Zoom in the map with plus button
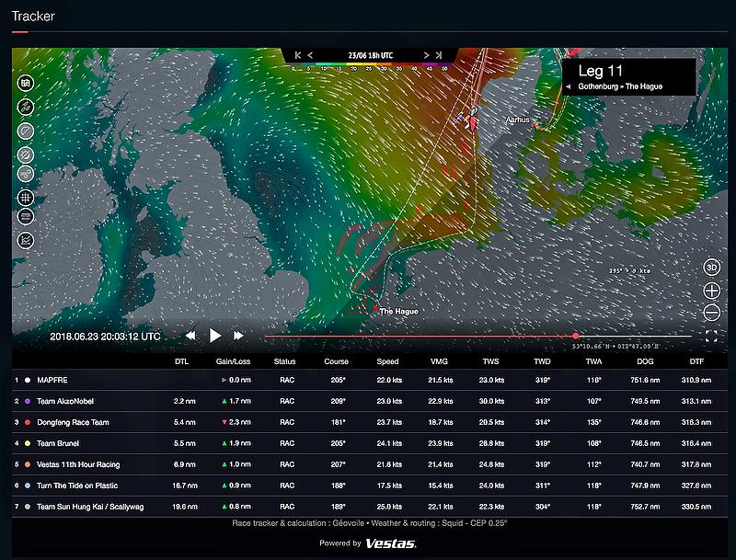The width and height of the screenshot is (736, 560). [711, 291]
